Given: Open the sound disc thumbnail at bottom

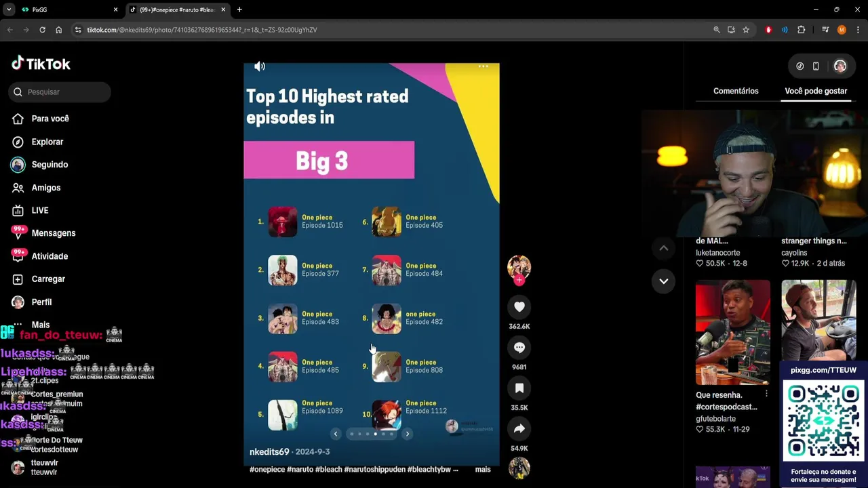Looking at the screenshot, I should (519, 468).
